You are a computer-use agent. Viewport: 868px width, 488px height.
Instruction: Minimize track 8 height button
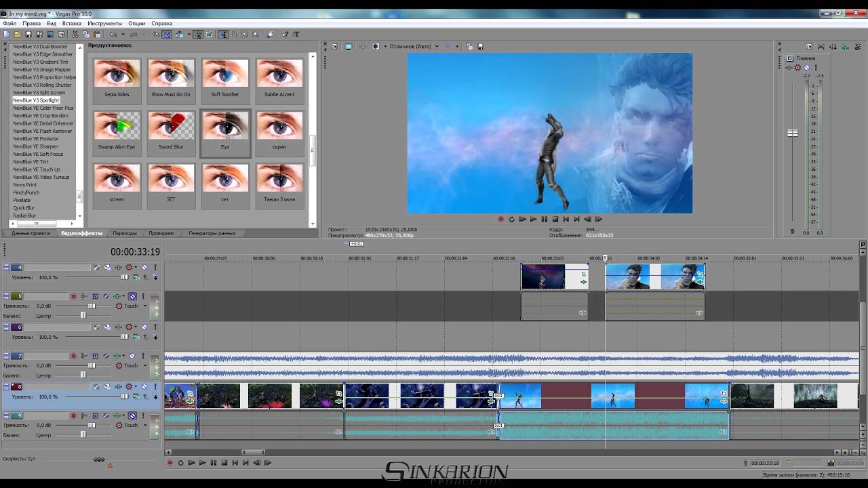click(x=6, y=384)
